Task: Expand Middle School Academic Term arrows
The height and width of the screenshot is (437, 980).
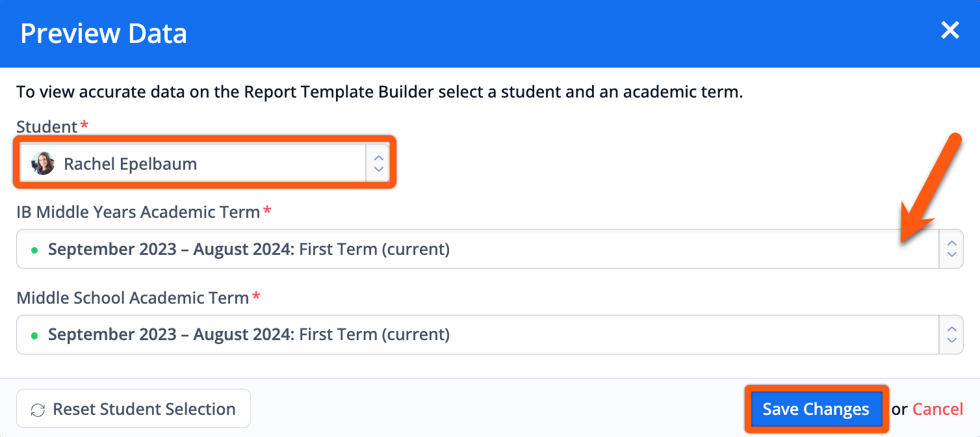Action: pyautogui.click(x=951, y=335)
